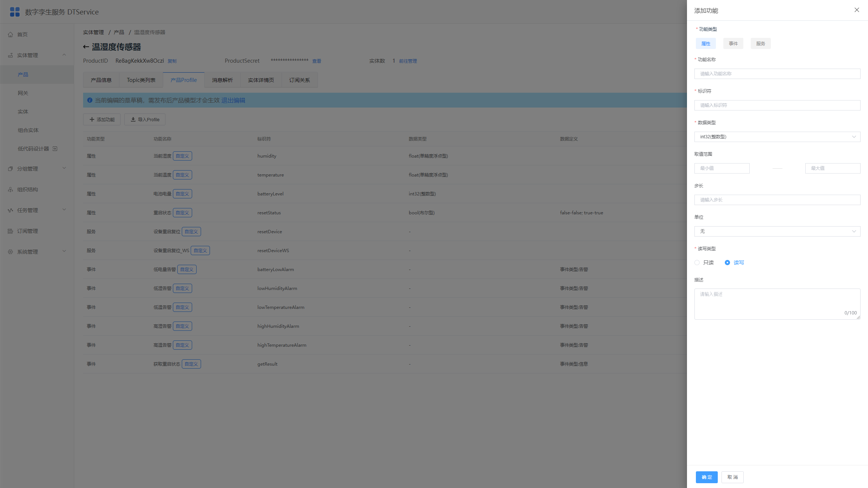This screenshot has width=868, height=488.
Task: Click the 组织结构 sidebar icon
Action: tap(10, 189)
